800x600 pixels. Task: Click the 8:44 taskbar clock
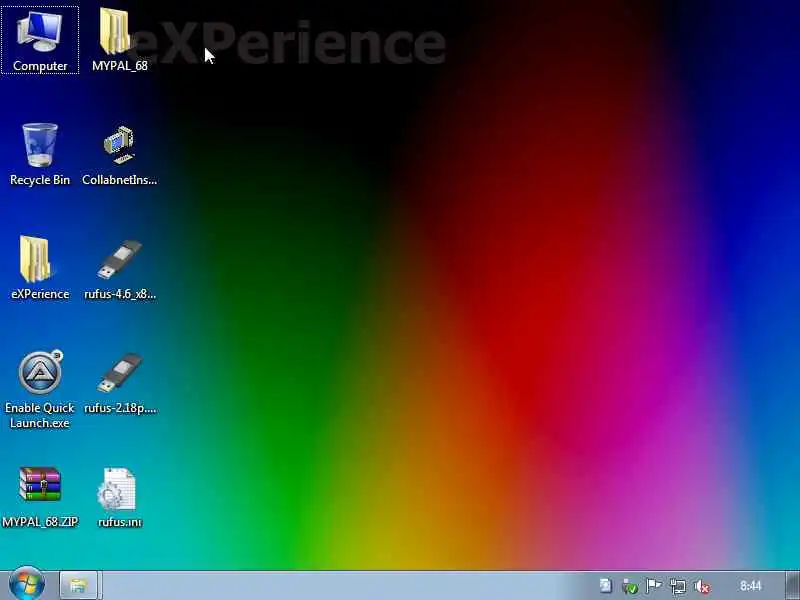pyautogui.click(x=751, y=586)
